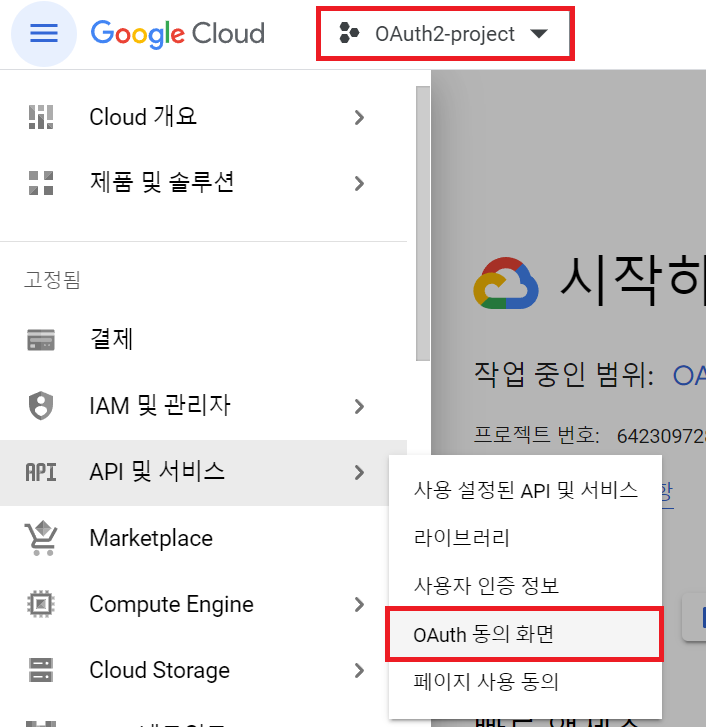Screen dimensions: 706x727
Task: Open the 제품 및 솔루션 menu item
Action: pyautogui.click(x=204, y=183)
